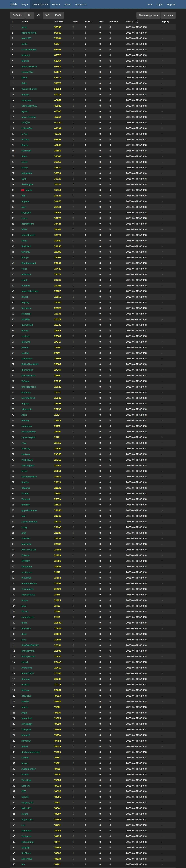186x868 pixels.
Task: Visit paperfisherman's profile
Action: pyautogui.click(x=30, y=291)
